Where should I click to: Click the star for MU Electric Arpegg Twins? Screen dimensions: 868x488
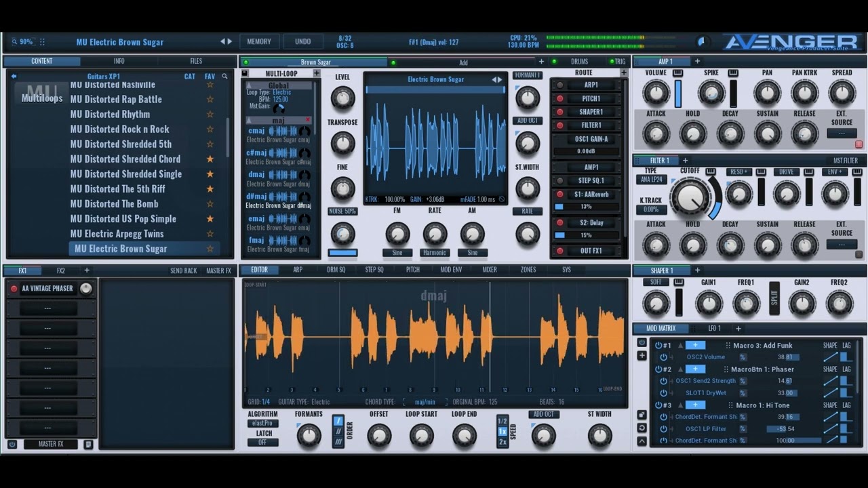210,233
